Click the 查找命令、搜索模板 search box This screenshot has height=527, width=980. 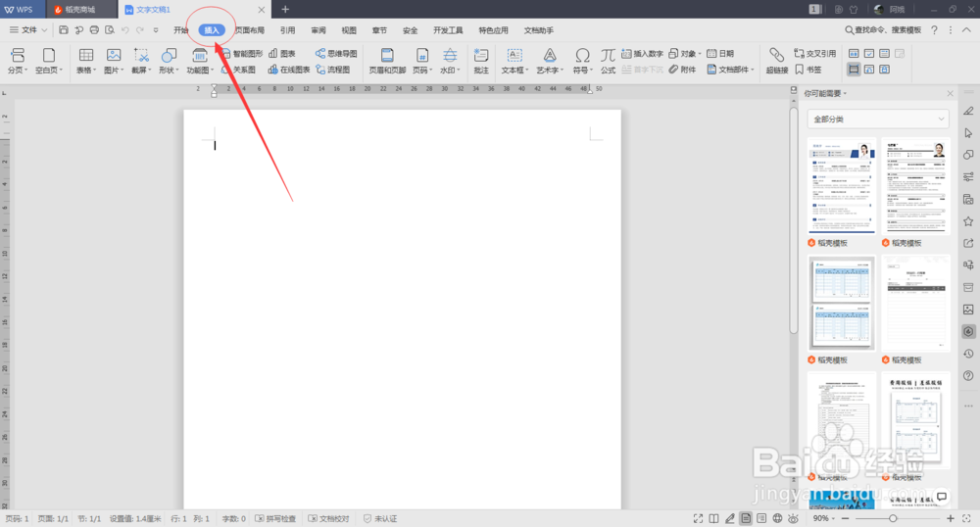point(883,30)
